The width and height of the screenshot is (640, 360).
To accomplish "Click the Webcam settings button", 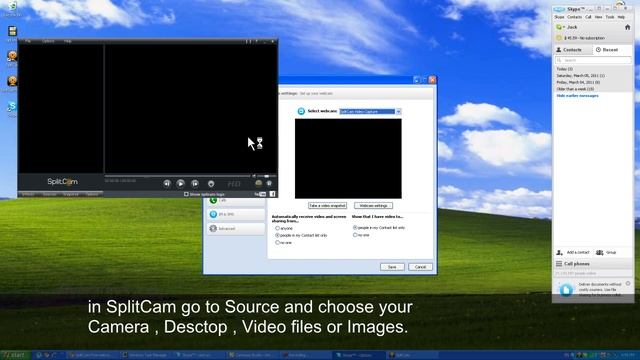I will point(373,205).
